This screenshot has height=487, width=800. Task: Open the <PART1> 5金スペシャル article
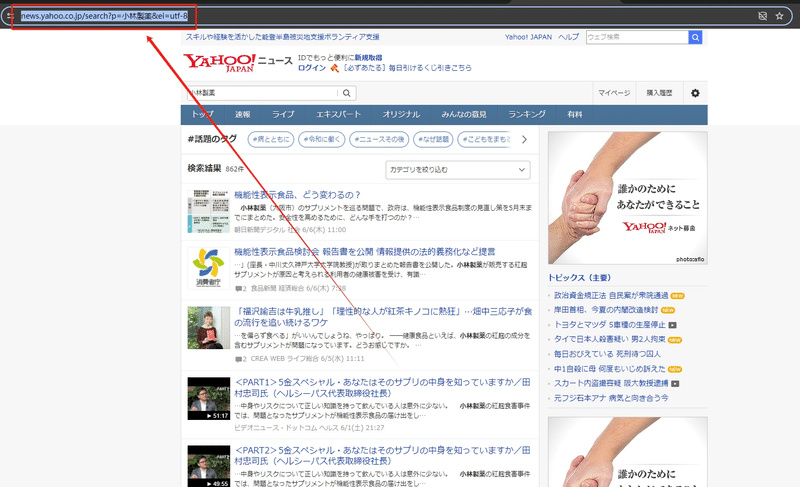click(382, 388)
